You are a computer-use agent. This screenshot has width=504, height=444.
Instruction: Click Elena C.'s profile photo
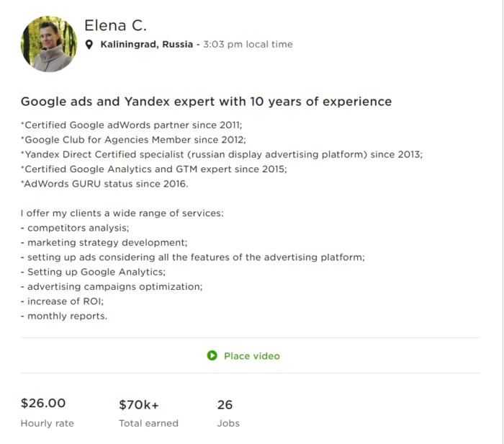coord(49,45)
